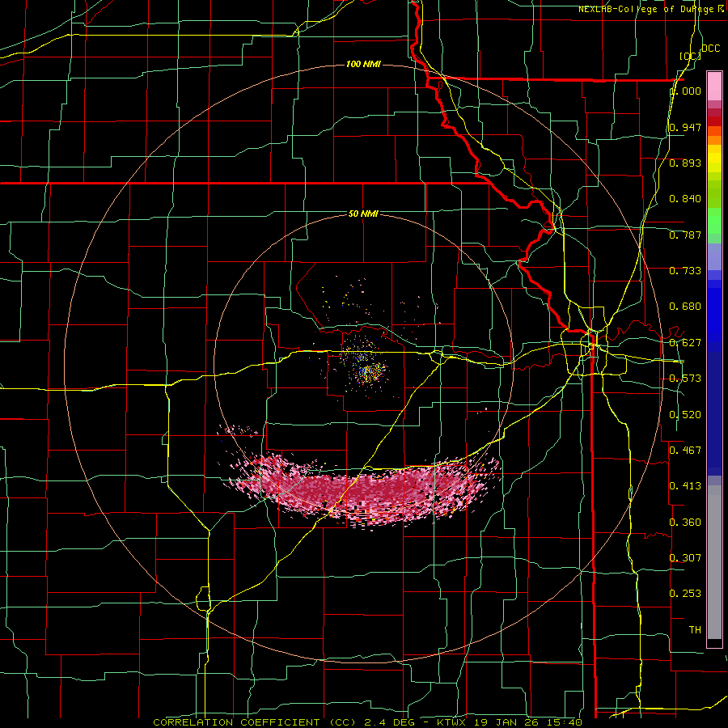This screenshot has height=728, width=728.
Task: Click the 0.627 legend value
Action: point(685,343)
